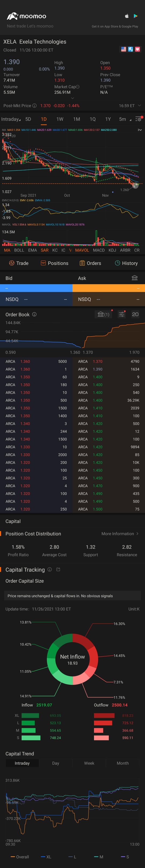Open chart settings gear icon
145x868 pixels.
pos(138,119)
